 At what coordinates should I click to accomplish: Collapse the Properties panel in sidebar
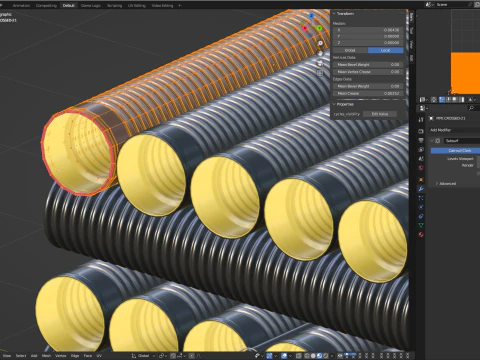pyautogui.click(x=334, y=104)
